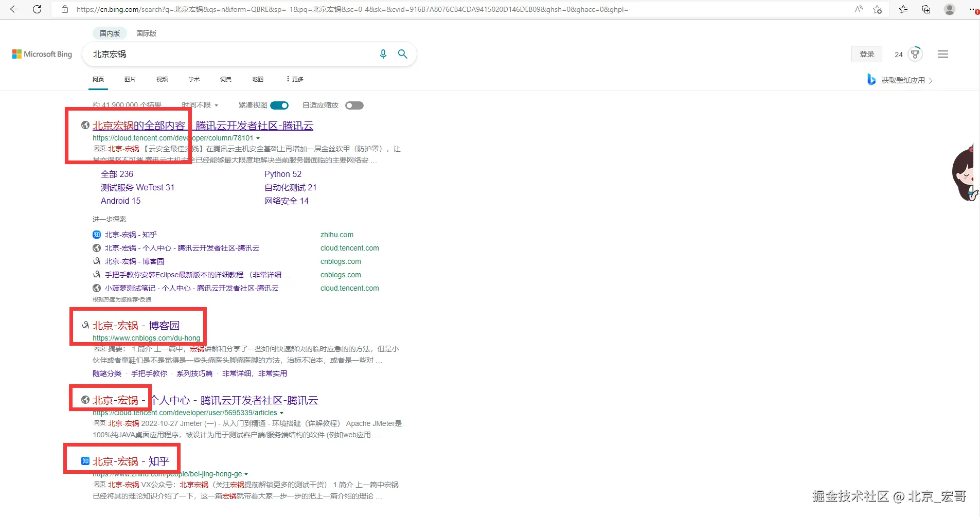Click the cnblogs favicon beside 博客园 result
The width and height of the screenshot is (980, 517).
[85, 325]
